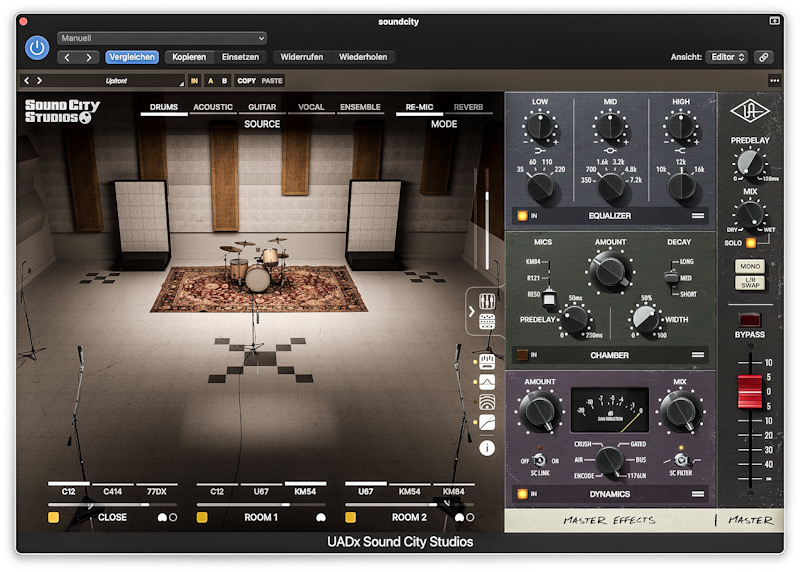Viewport: 800px width, 572px height.
Task: Click the Vergleichen button
Action: pyautogui.click(x=132, y=57)
